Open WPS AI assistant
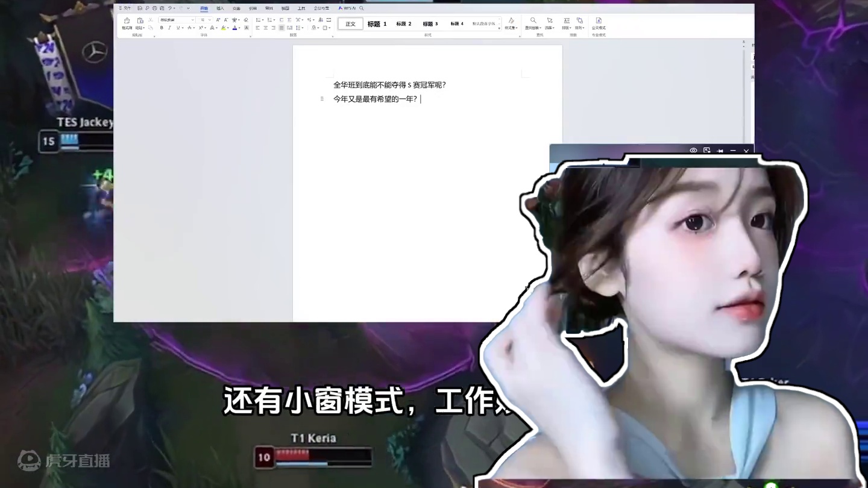The height and width of the screenshot is (488, 868). coord(348,8)
